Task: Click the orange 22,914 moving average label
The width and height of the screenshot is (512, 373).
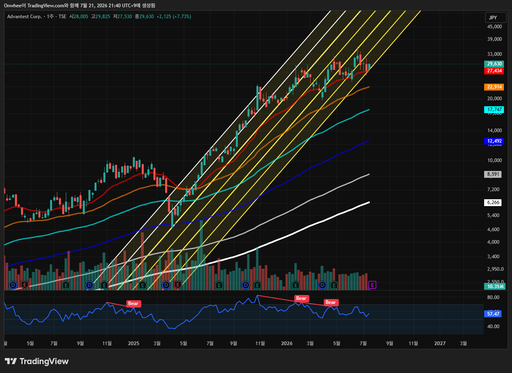Action: coord(494,87)
